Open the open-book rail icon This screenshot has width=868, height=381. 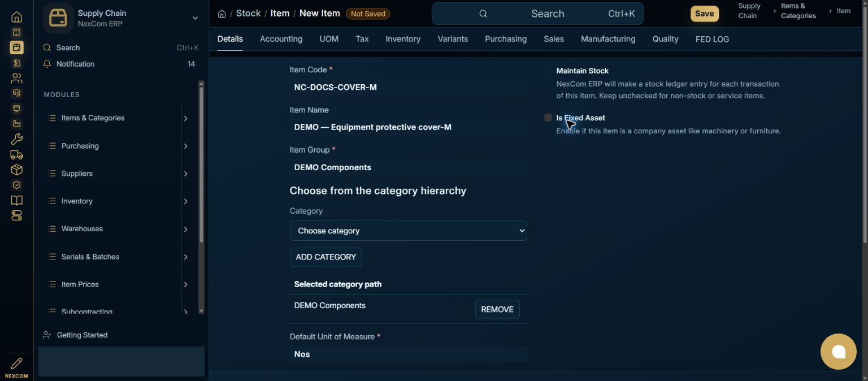[16, 200]
